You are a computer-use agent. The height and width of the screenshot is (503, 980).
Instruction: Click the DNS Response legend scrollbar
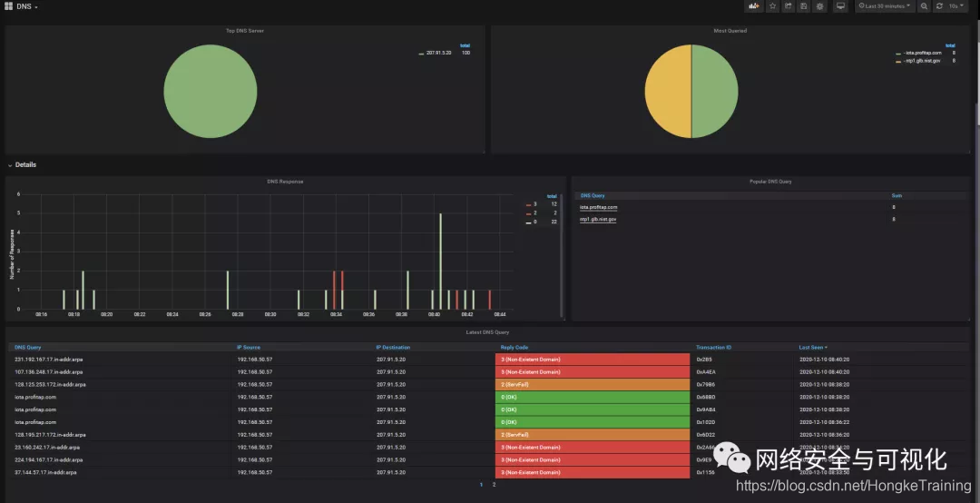562,255
